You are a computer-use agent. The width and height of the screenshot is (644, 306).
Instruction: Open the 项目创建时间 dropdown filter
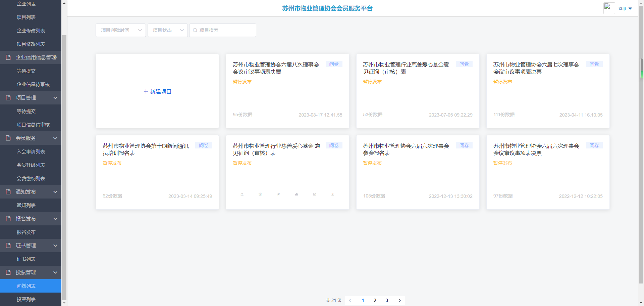coord(121,30)
